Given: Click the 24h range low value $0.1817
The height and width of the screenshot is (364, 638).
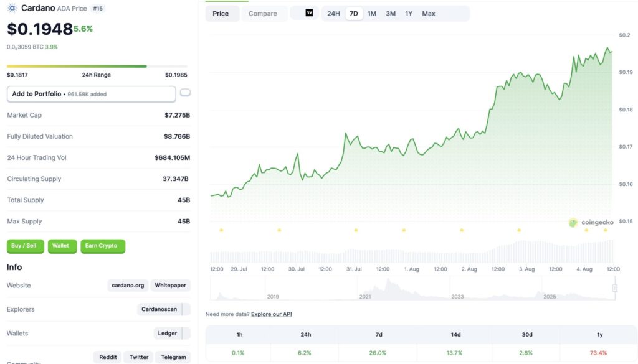Looking at the screenshot, I should point(17,75).
